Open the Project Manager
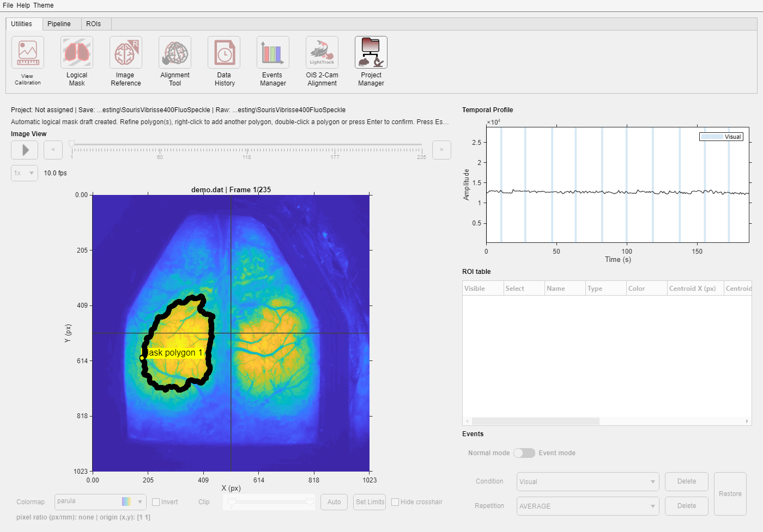763x532 pixels. [x=371, y=52]
